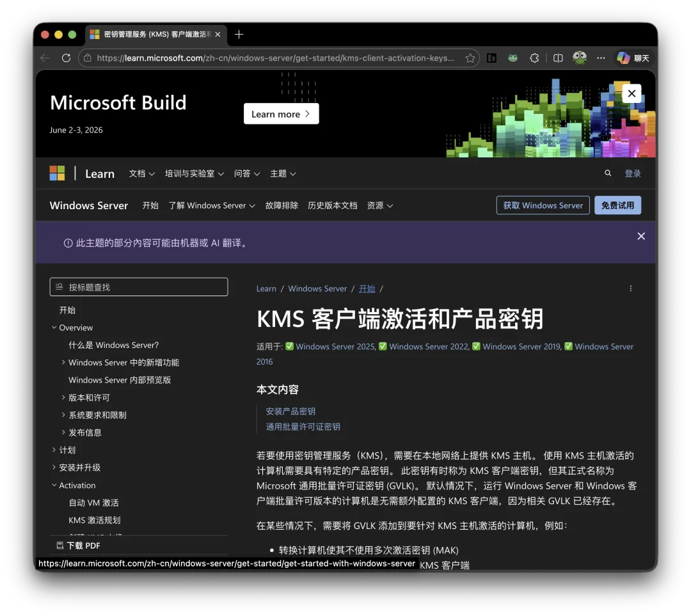Click Windows Server product title

point(89,205)
